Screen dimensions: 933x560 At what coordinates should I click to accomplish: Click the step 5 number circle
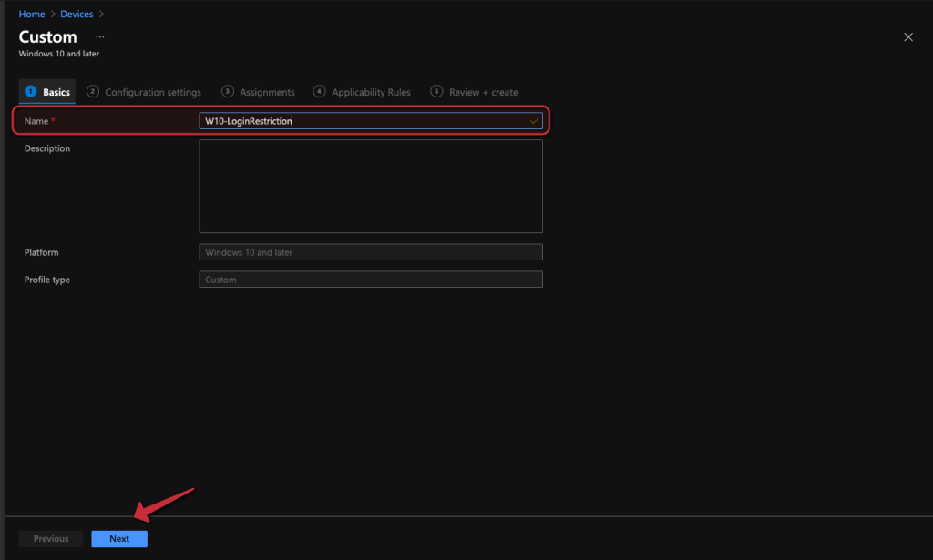(436, 91)
